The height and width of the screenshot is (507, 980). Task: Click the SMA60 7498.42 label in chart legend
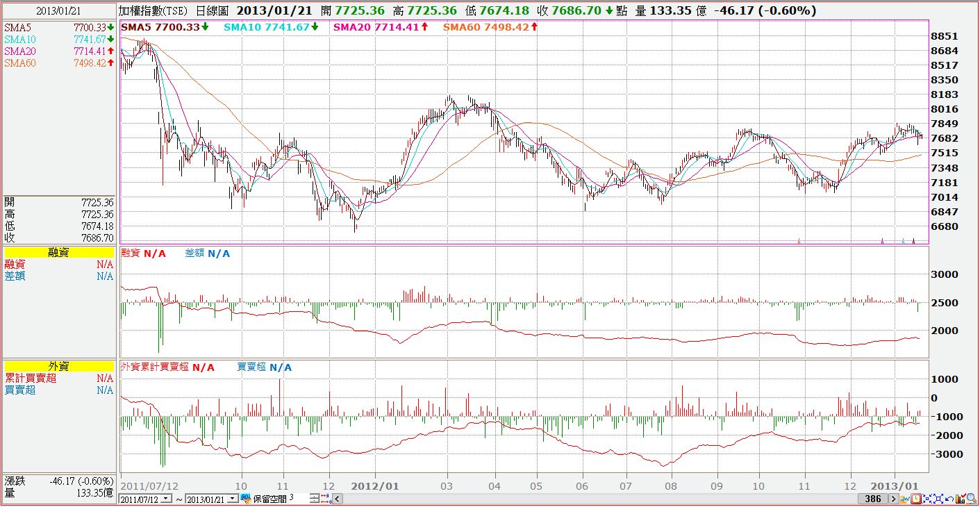point(490,26)
